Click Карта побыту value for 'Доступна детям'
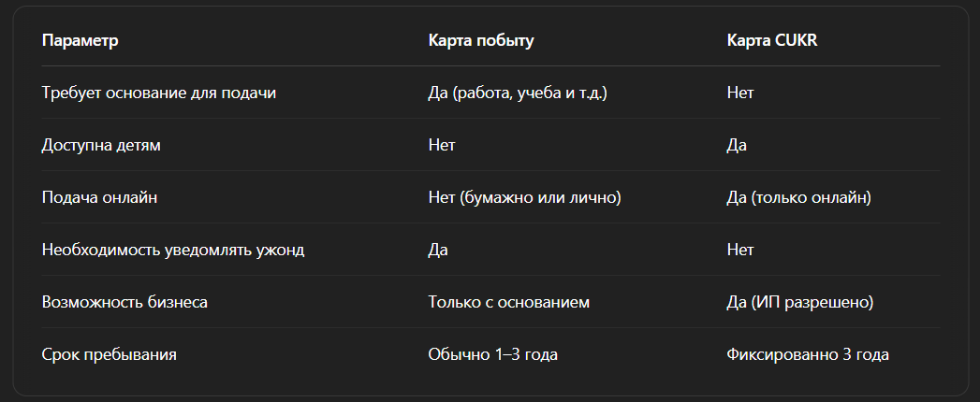 click(x=442, y=145)
